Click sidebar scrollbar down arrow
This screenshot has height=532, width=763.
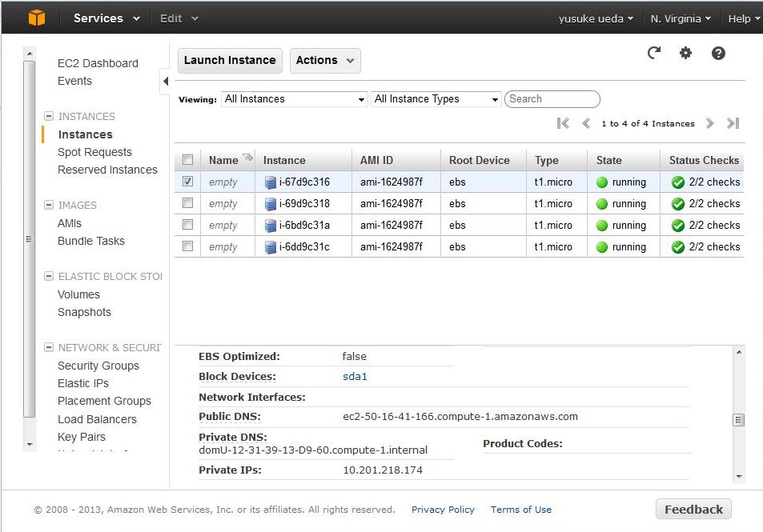coord(30,445)
